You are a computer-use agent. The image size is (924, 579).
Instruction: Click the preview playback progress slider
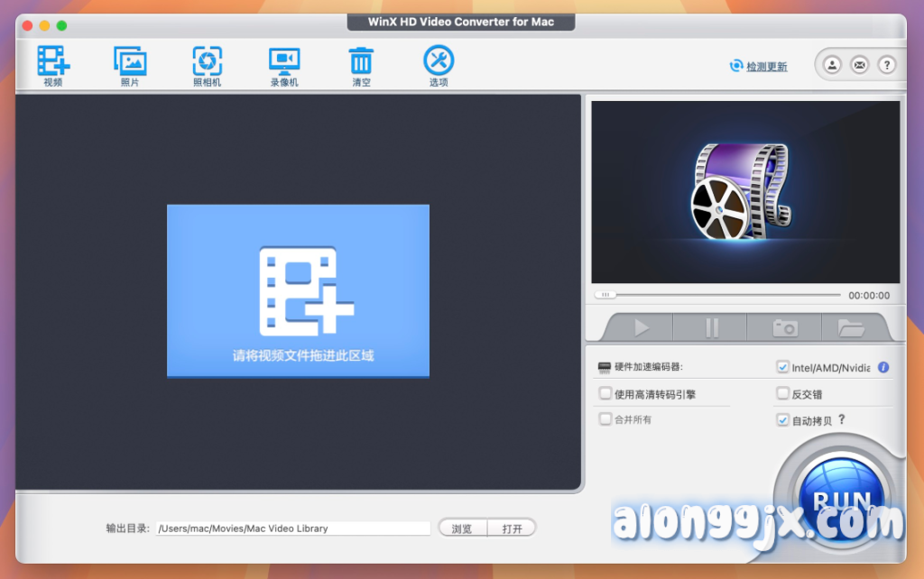[x=717, y=295]
